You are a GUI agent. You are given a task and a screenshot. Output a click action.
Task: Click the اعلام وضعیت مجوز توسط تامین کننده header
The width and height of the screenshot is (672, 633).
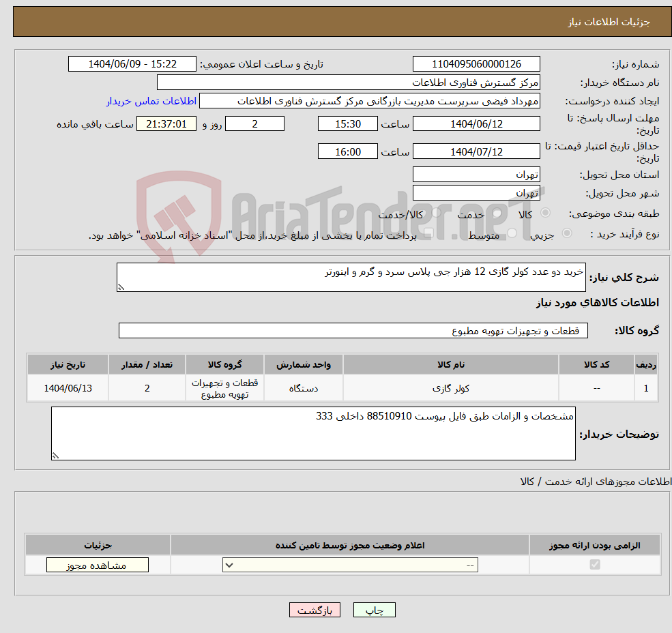click(x=350, y=545)
